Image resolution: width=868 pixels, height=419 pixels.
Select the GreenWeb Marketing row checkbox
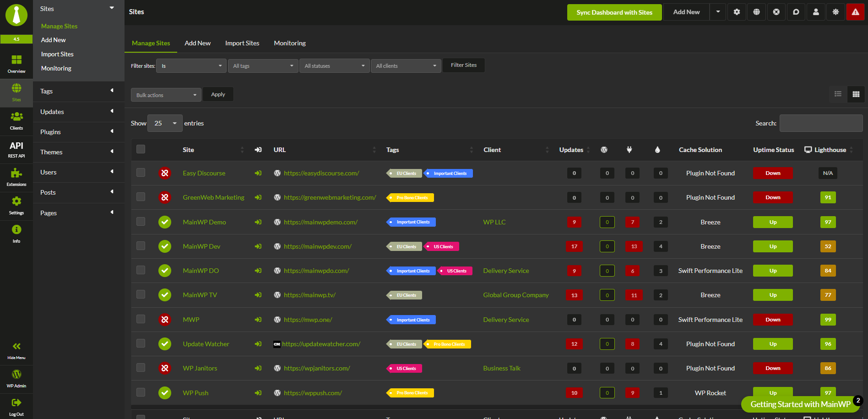(141, 197)
